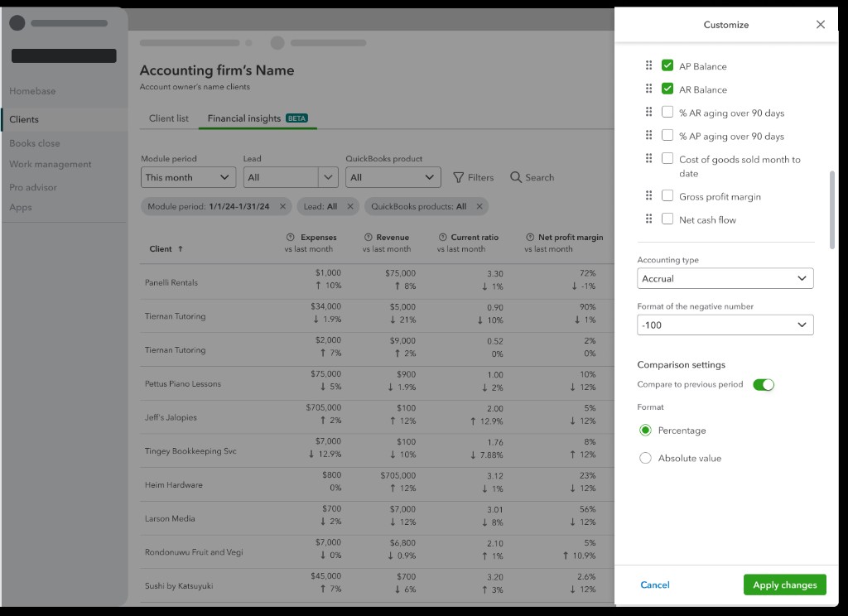Click the Filters funnel icon
This screenshot has width=848, height=616.
pos(458,177)
